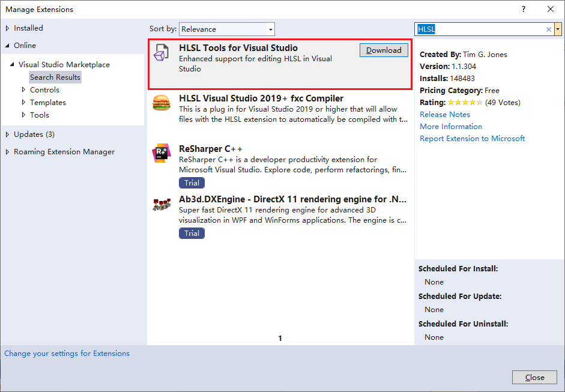
Task: Click the HLSL Tools for Visual Studio title
Action: 238,48
